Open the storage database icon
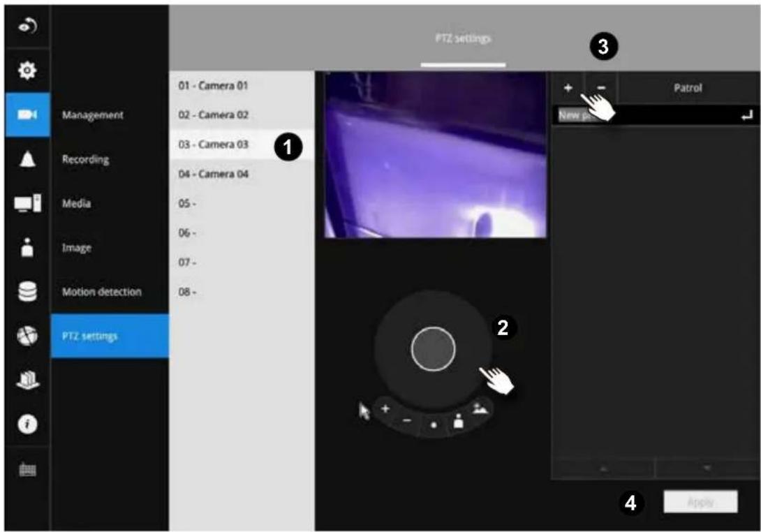 point(27,291)
